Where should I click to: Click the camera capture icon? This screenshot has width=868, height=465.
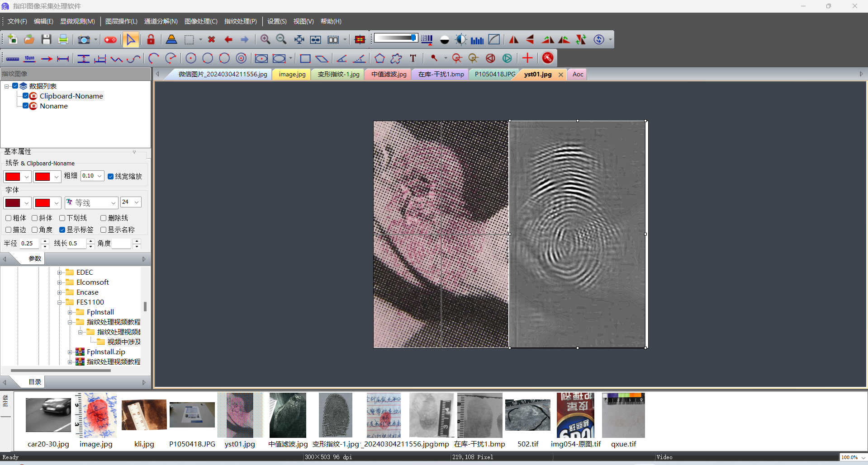pyautogui.click(x=84, y=40)
